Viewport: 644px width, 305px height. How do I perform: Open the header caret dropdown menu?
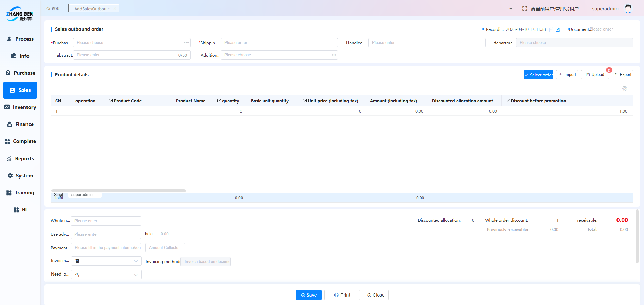pyautogui.click(x=511, y=9)
